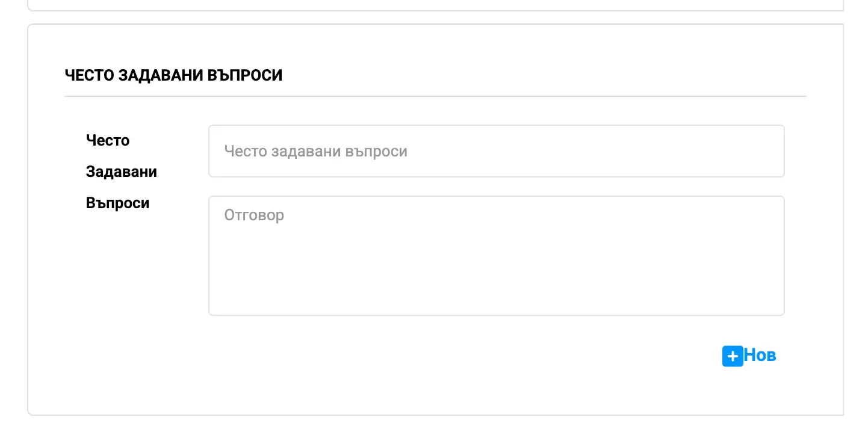Activate the plus icon beside the Нов label

732,356
